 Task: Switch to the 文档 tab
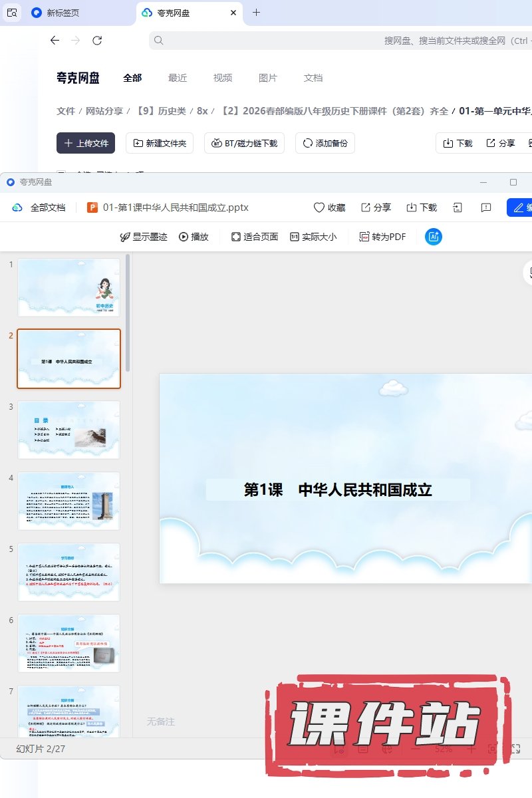click(x=313, y=78)
